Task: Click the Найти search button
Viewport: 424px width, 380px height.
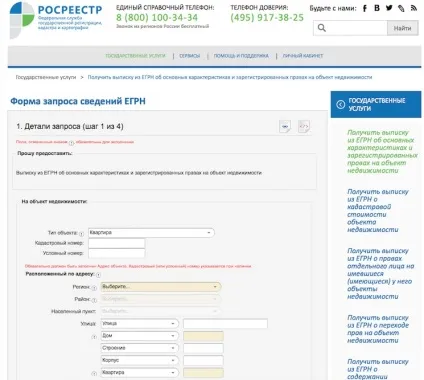Action: pyautogui.click(x=402, y=28)
